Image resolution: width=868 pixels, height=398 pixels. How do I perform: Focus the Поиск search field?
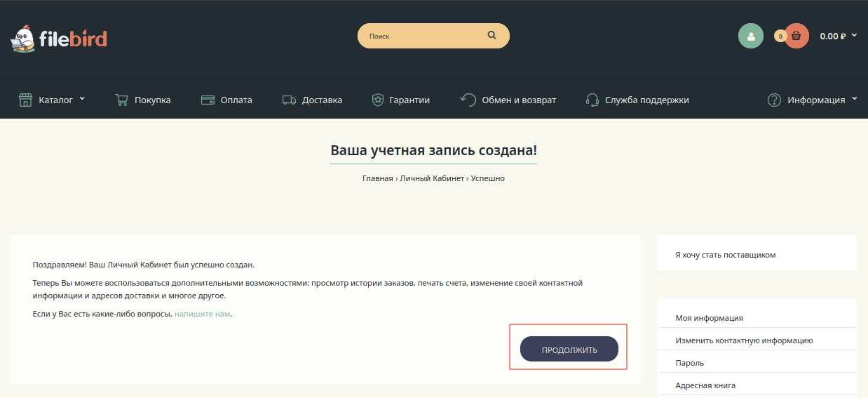point(421,36)
